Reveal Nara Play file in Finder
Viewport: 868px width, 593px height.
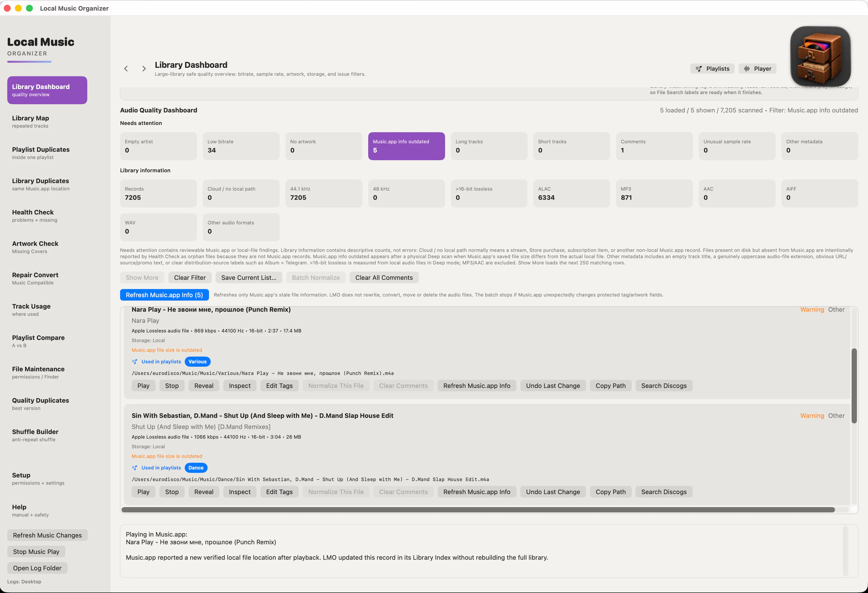pos(203,386)
